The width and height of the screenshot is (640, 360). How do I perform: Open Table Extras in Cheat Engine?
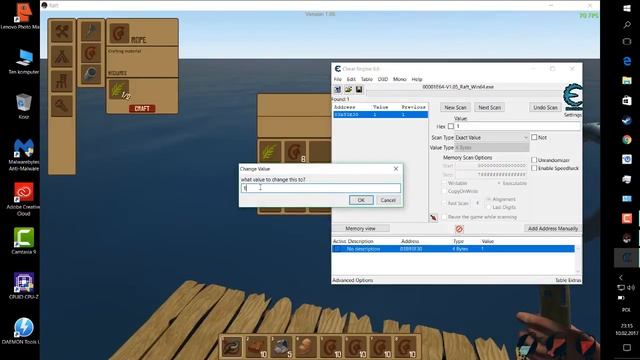[x=568, y=280]
